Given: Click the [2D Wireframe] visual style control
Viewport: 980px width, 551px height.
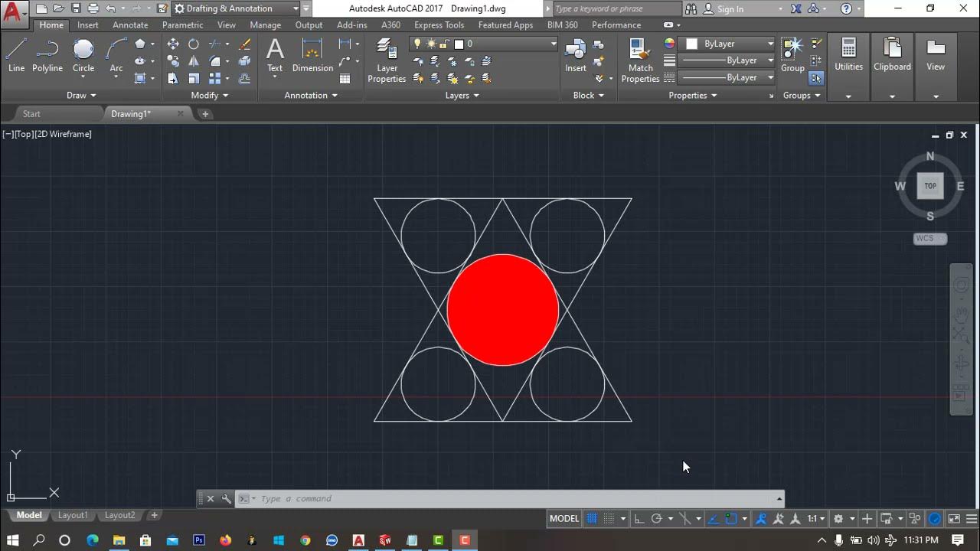Looking at the screenshot, I should (63, 134).
